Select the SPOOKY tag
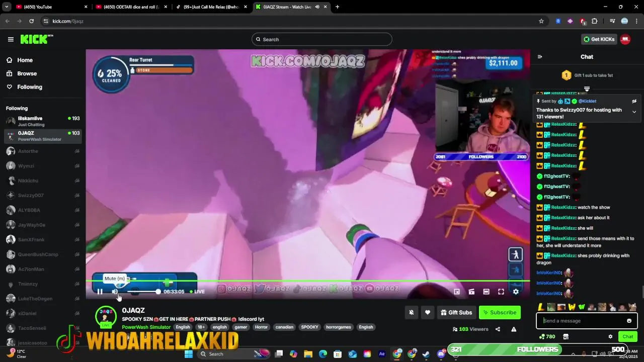This screenshot has height=362, width=644. [309, 327]
